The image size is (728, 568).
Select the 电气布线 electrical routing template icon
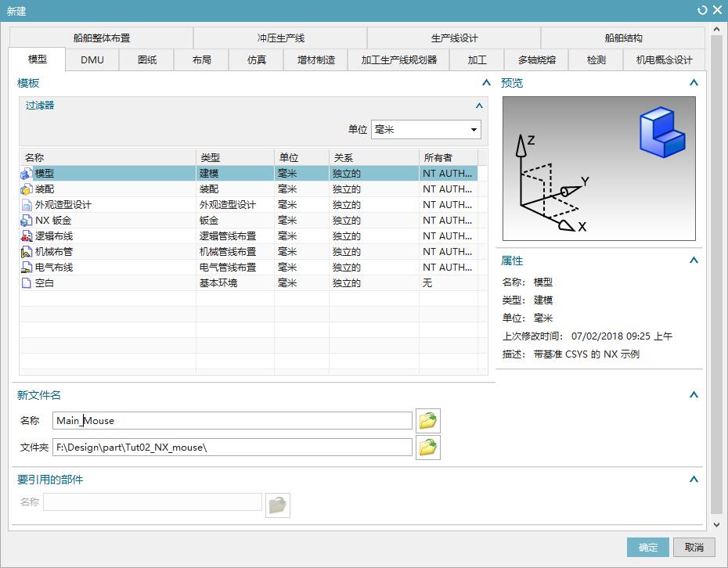(x=25, y=267)
